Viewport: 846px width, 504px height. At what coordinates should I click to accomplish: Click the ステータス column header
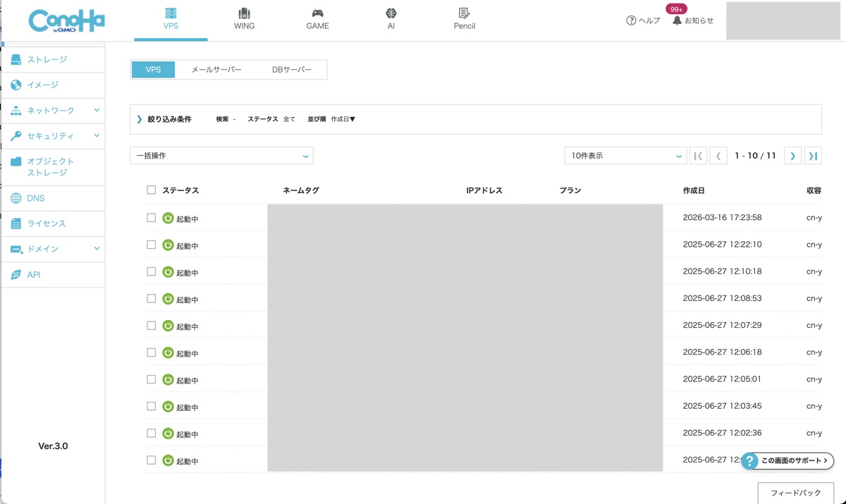tap(180, 190)
